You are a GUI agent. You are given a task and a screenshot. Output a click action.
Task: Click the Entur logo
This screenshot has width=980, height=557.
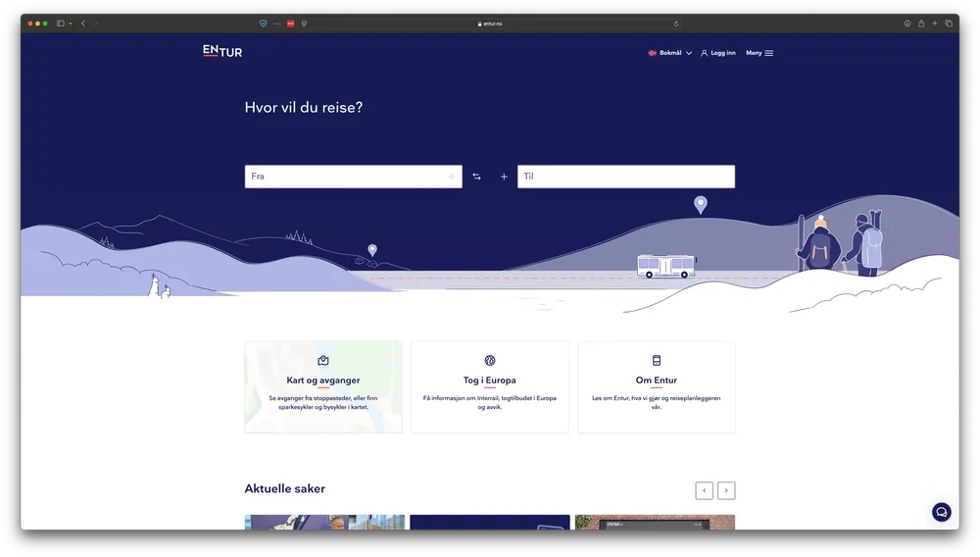[222, 52]
